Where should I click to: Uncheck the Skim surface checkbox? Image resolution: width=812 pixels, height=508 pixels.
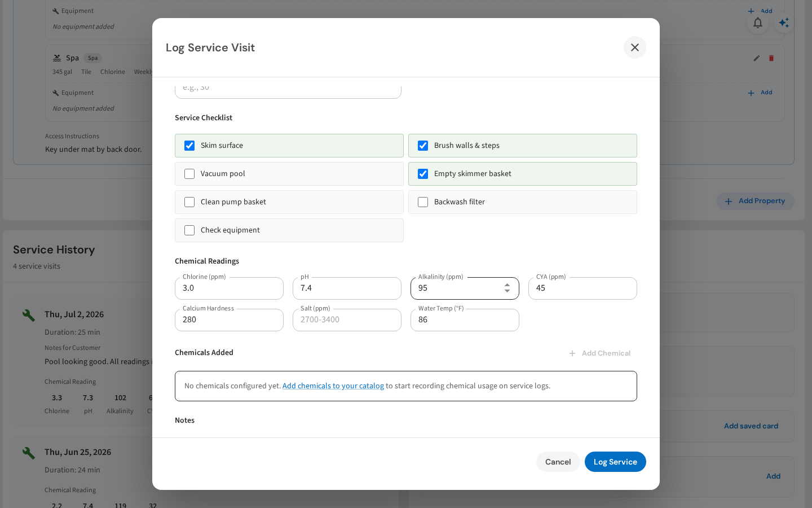coord(189,146)
